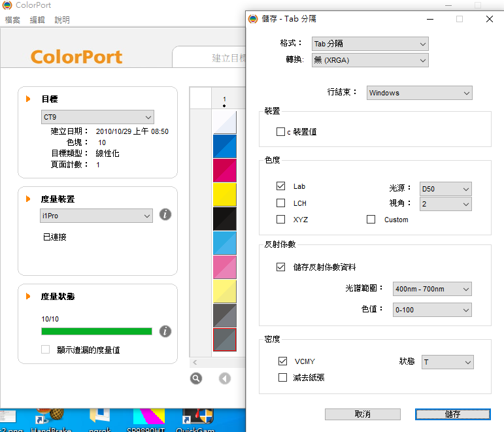Open ngrok shortcut on the desktop
The image size is (504, 432).
click(99, 420)
